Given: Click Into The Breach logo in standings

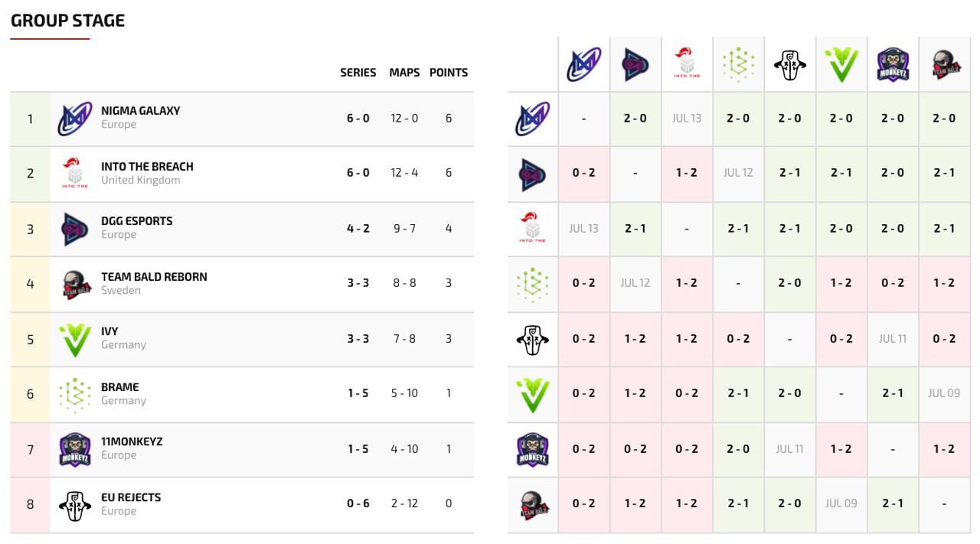Looking at the screenshot, I should 74,174.
